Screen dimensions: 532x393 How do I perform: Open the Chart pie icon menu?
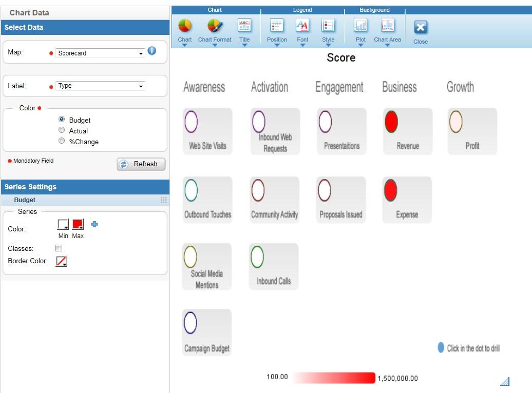tap(185, 26)
